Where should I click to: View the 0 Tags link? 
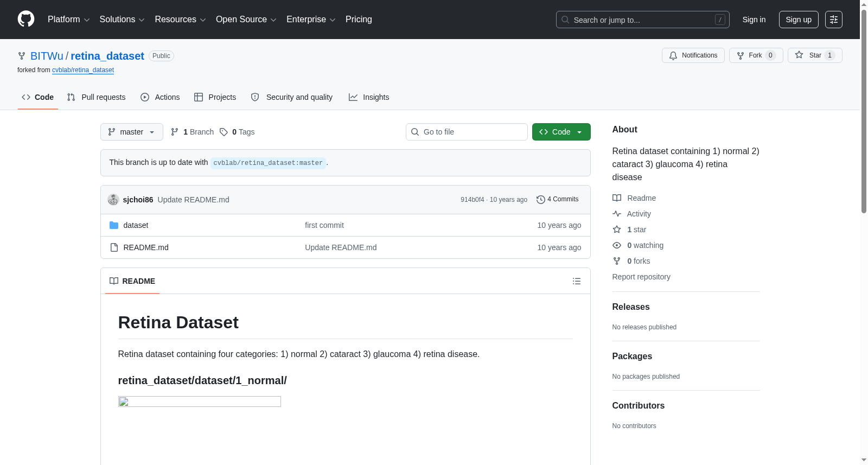[237, 132]
